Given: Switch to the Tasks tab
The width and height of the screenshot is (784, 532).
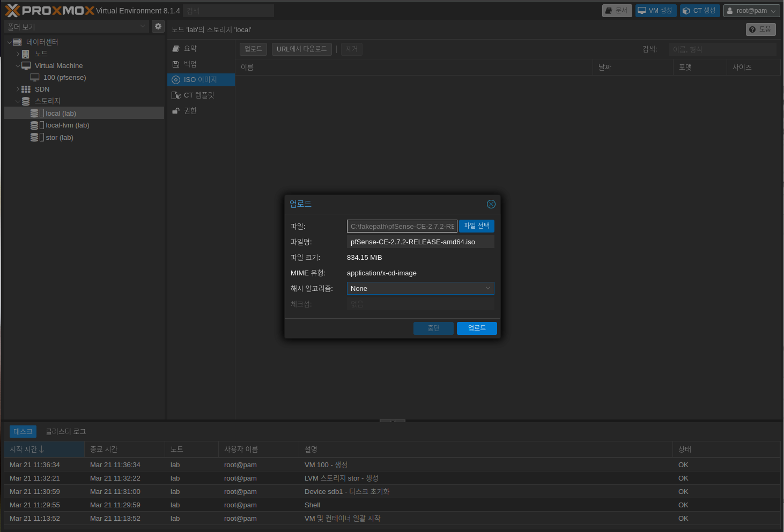Looking at the screenshot, I should click(x=23, y=431).
